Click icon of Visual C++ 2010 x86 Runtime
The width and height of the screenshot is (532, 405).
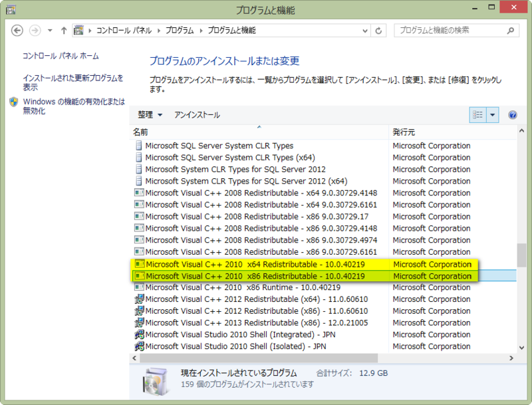(x=139, y=287)
